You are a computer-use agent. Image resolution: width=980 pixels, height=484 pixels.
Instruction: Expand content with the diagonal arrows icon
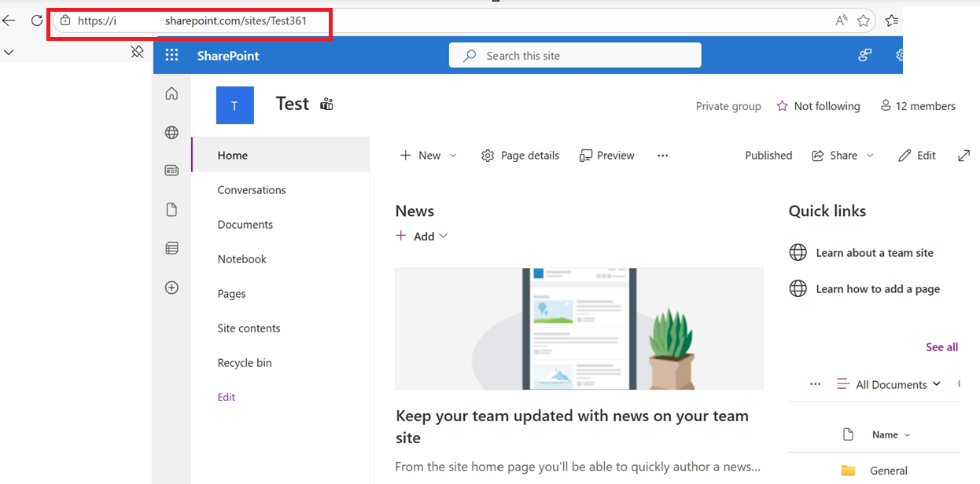point(963,156)
